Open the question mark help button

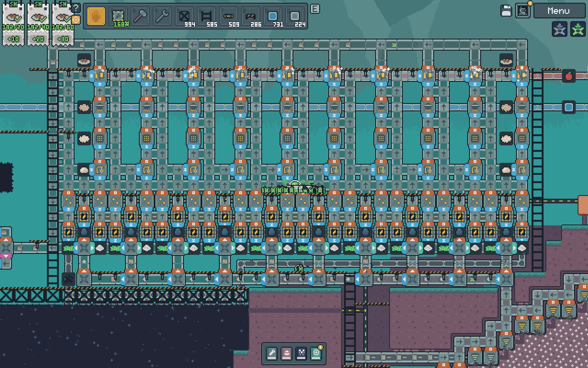pyautogui.click(x=76, y=8)
